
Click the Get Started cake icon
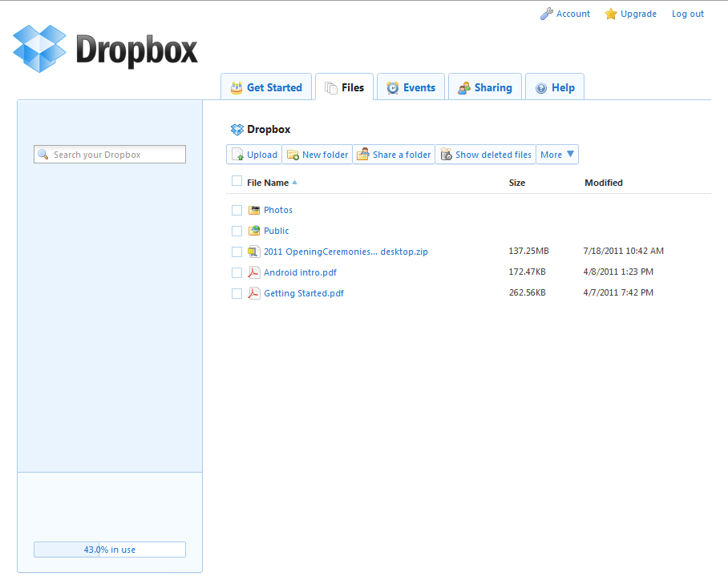coord(237,87)
